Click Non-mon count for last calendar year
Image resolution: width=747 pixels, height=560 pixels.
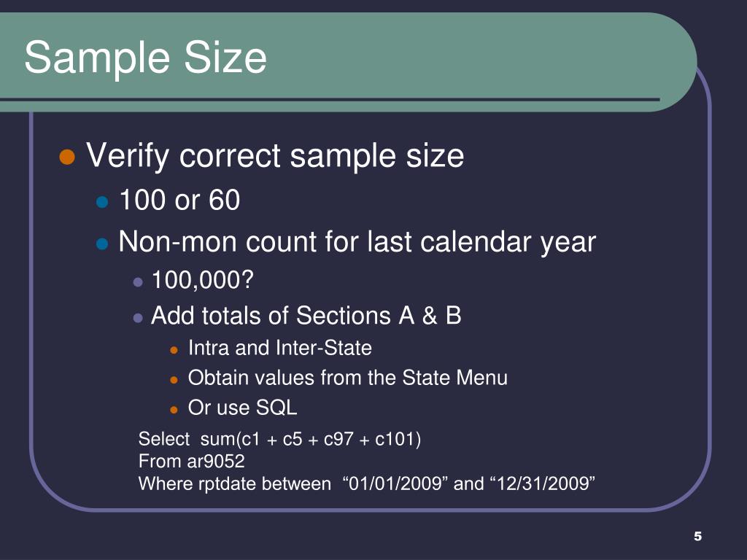point(357,242)
